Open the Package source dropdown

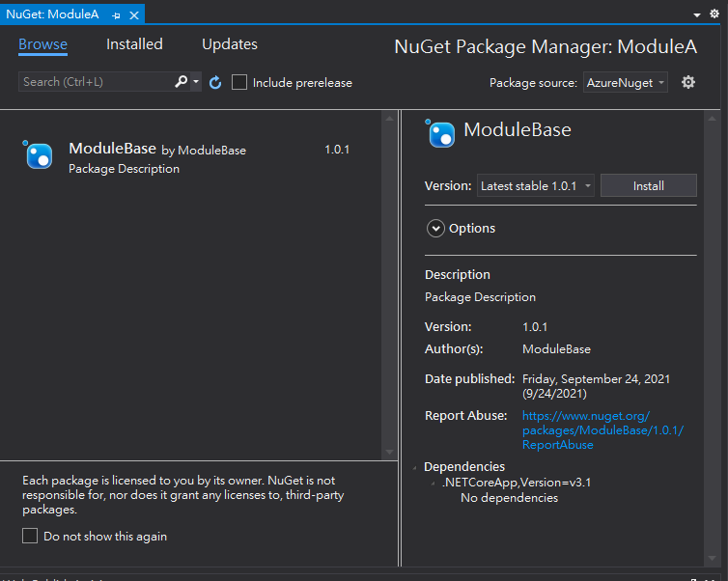click(626, 83)
